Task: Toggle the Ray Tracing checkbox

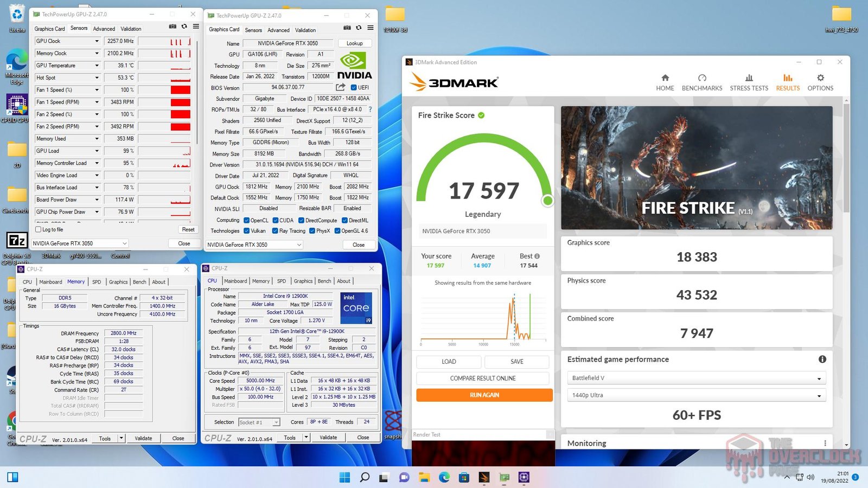Action: 275,231
